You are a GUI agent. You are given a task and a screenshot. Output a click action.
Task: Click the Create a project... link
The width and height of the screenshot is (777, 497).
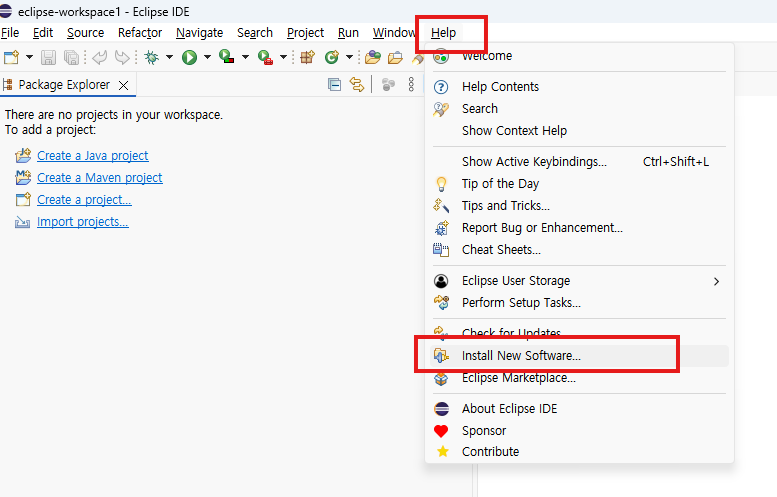pyautogui.click(x=84, y=200)
